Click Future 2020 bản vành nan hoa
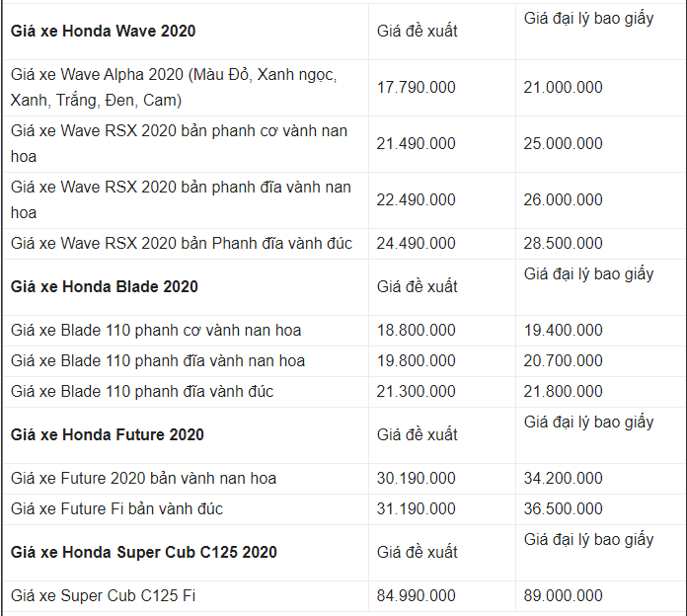This screenshot has width=687, height=616. click(x=144, y=479)
